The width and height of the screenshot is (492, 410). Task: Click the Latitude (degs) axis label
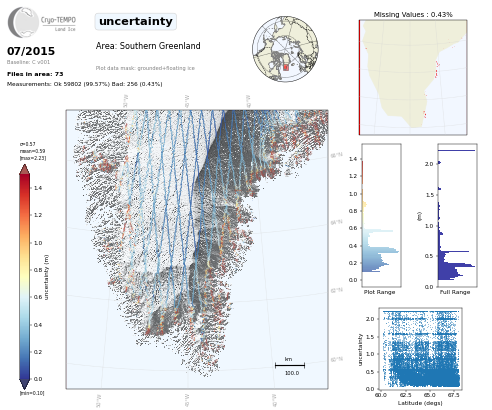[420, 403]
